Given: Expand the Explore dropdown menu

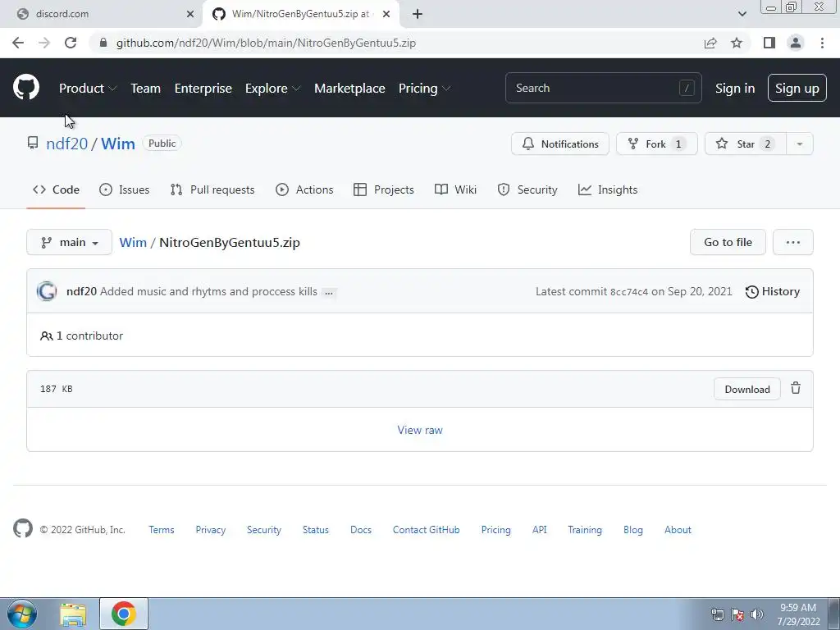Looking at the screenshot, I should tap(272, 88).
